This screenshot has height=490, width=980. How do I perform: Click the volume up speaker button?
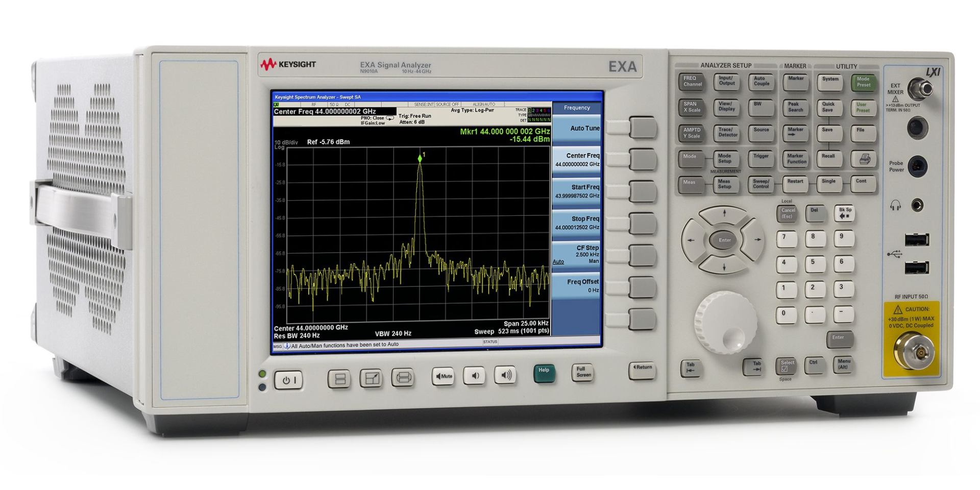tap(505, 376)
